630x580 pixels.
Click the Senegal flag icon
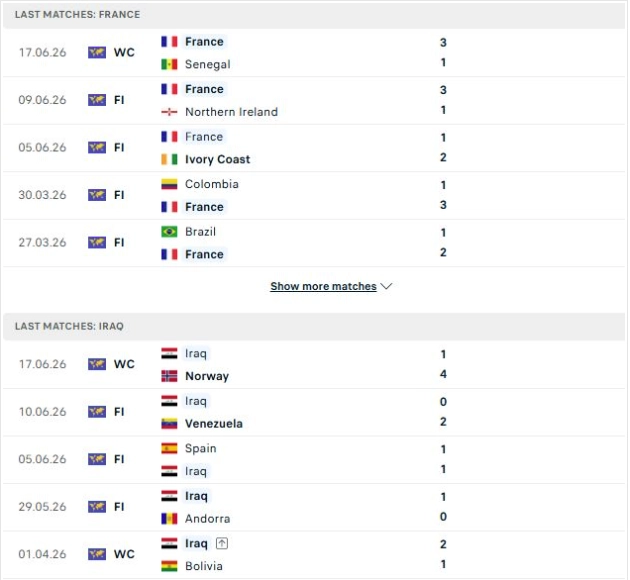tap(169, 64)
